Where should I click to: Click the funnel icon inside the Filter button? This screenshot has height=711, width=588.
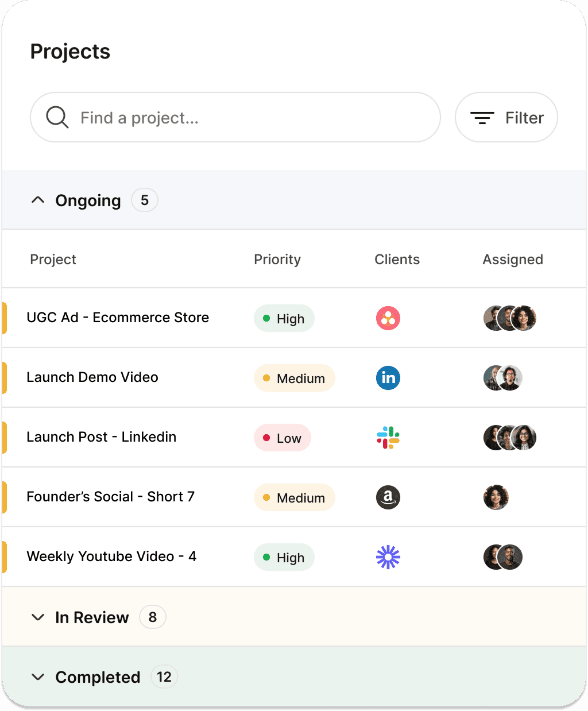(x=483, y=117)
